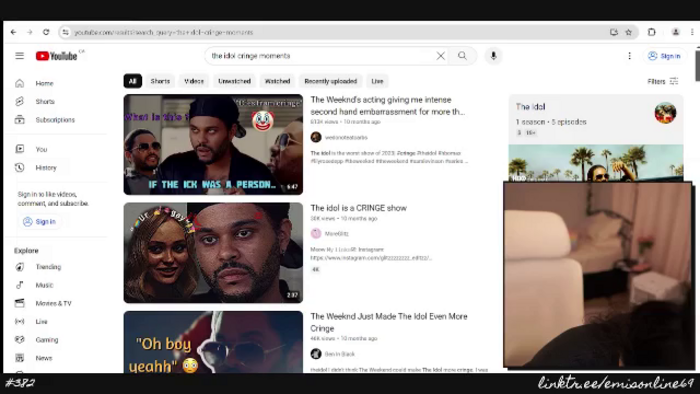
Task: Click The Idol palm trees banner image
Action: click(596, 163)
